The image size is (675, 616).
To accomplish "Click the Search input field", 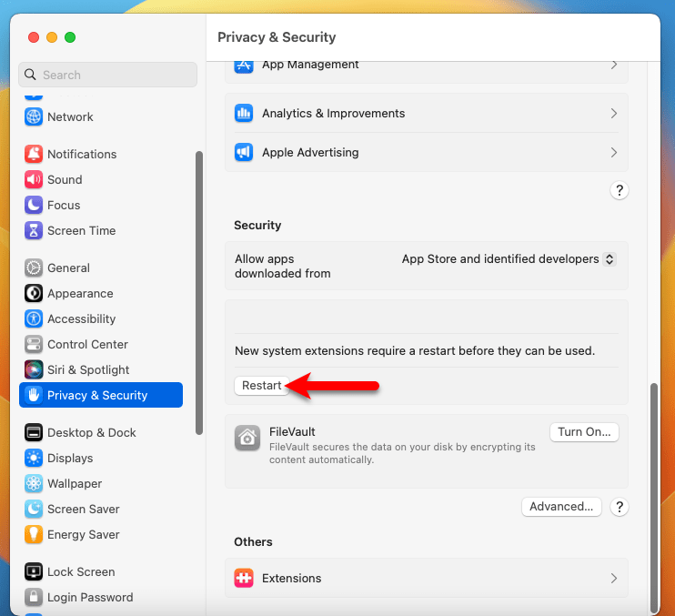I will pyautogui.click(x=107, y=75).
